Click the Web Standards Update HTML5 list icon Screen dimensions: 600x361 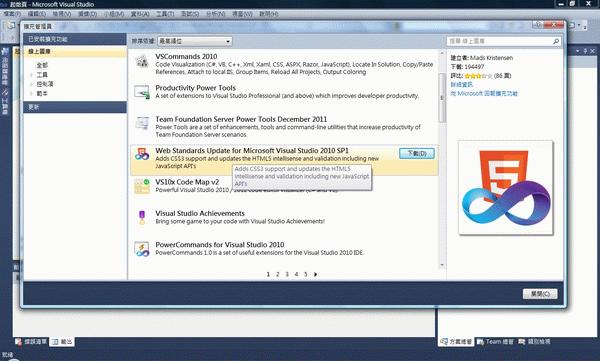(142, 154)
